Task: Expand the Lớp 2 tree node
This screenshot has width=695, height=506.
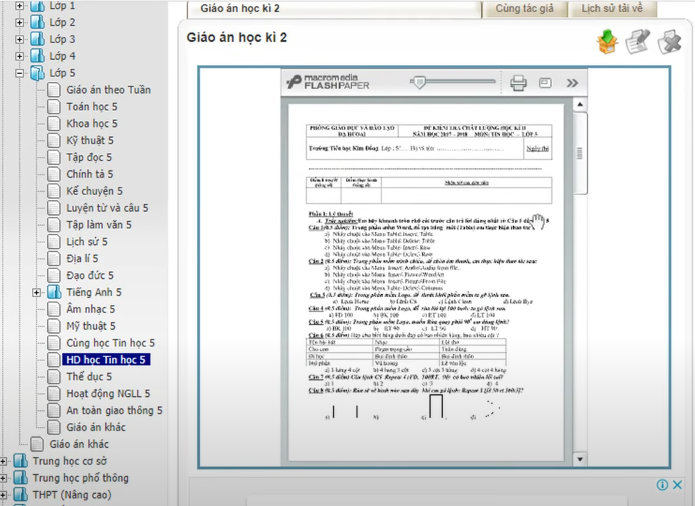Action: click(19, 22)
